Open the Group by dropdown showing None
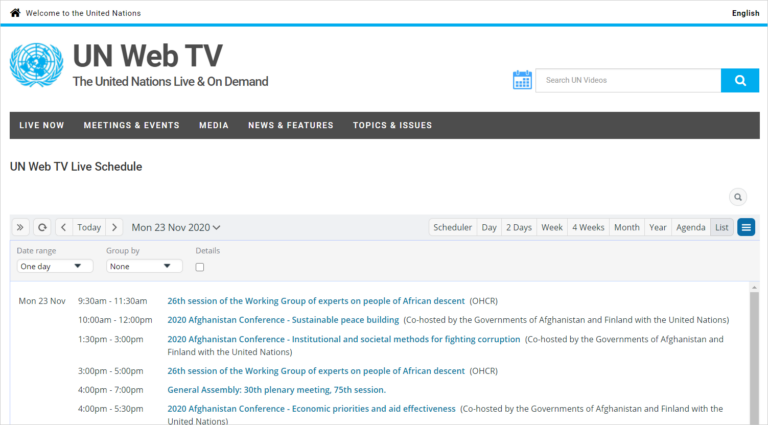This screenshot has width=768, height=425. click(x=144, y=266)
